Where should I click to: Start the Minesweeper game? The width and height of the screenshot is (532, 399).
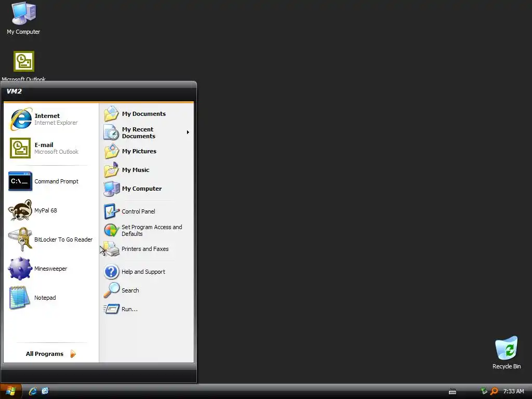tap(51, 269)
